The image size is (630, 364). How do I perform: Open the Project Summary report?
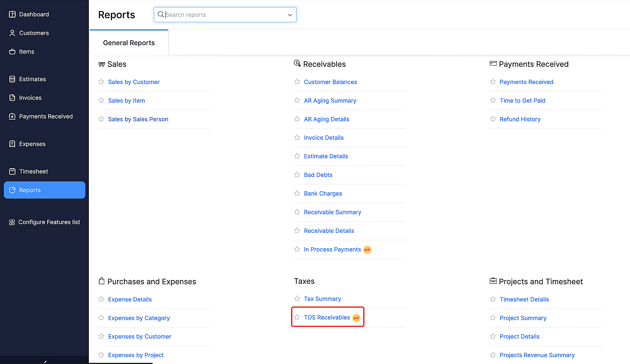click(x=523, y=318)
